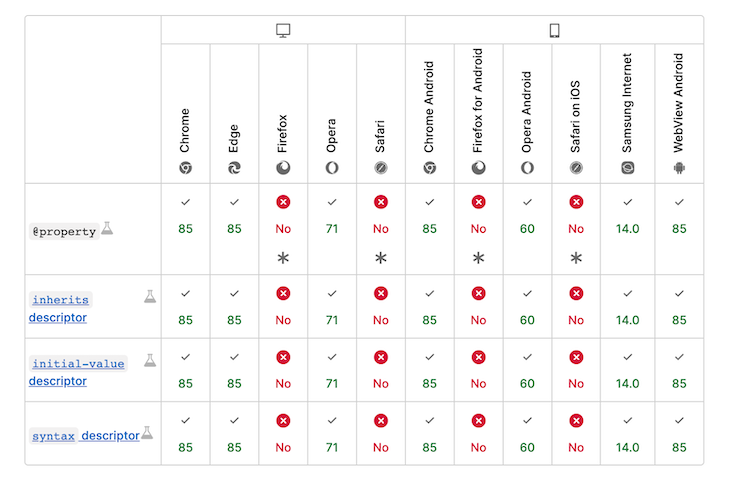Expand Firefox @property notes asterisk
The image size is (730, 481).
283,258
